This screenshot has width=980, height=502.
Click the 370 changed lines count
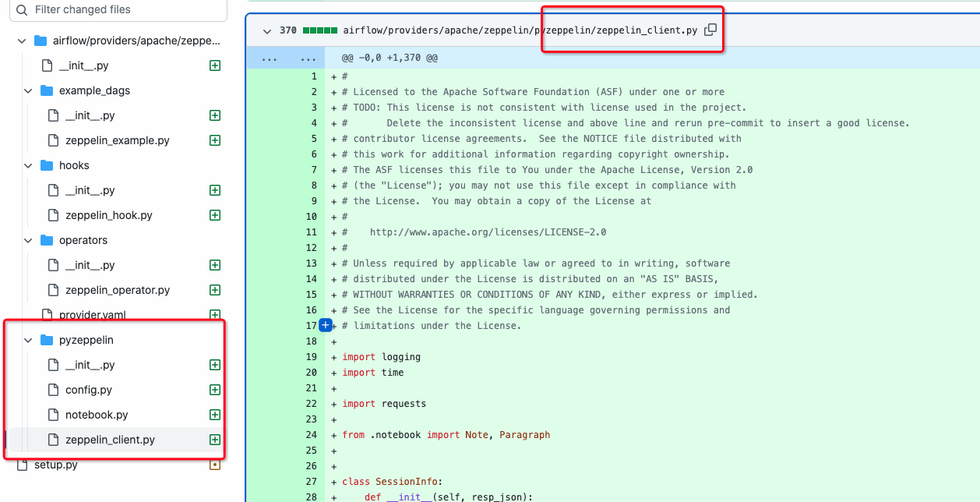tap(288, 30)
